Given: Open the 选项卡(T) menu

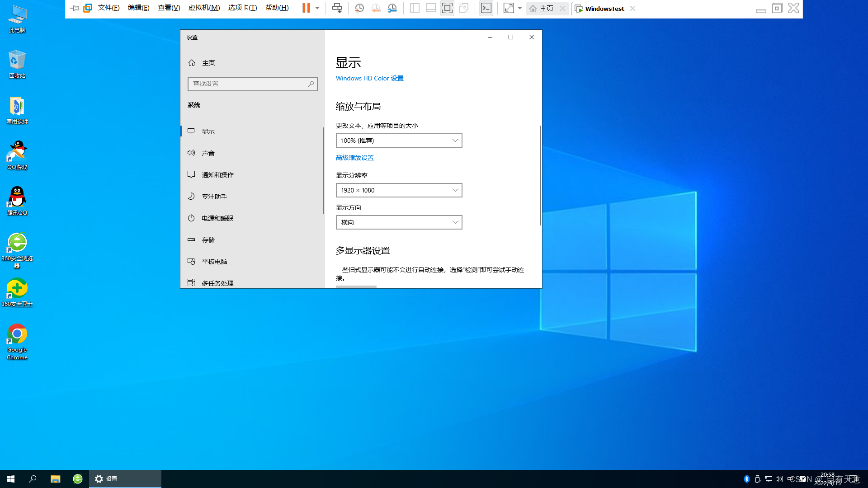Looking at the screenshot, I should (242, 8).
